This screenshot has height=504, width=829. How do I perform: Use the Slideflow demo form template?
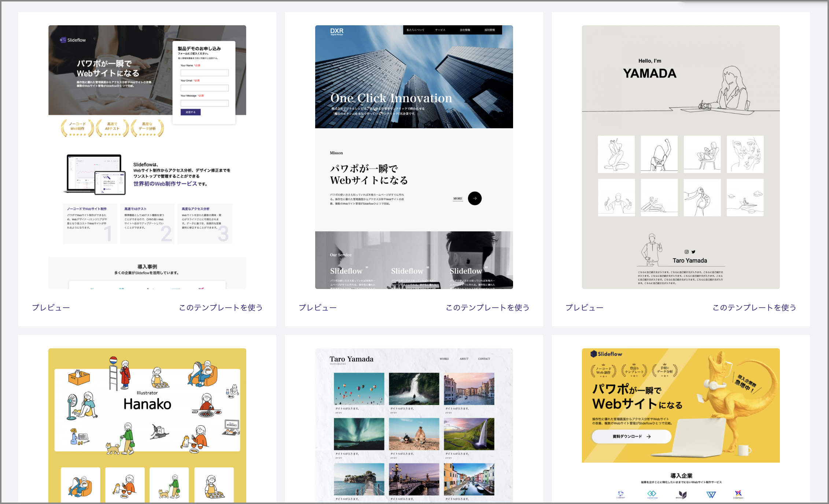click(221, 308)
